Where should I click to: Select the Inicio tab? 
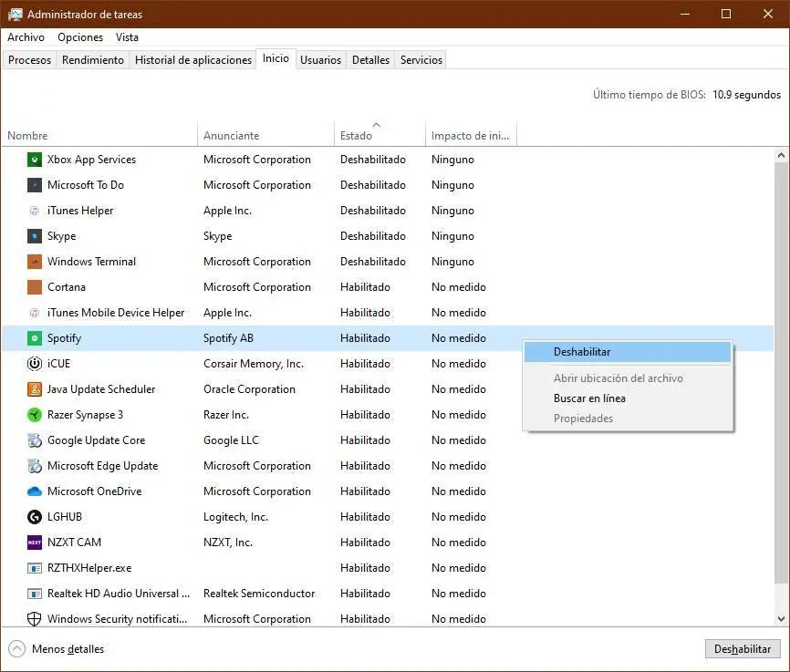point(275,58)
